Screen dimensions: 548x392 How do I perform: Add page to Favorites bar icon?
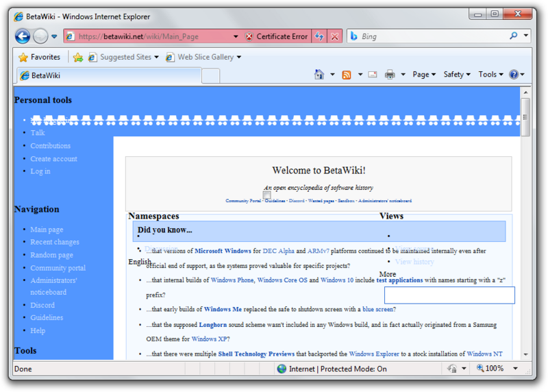click(x=78, y=58)
